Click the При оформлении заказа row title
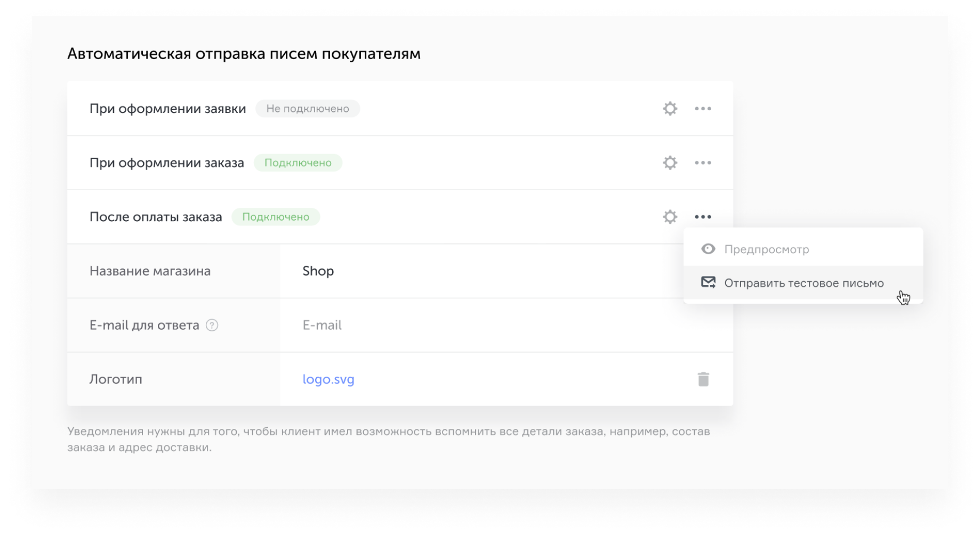 coord(166,163)
